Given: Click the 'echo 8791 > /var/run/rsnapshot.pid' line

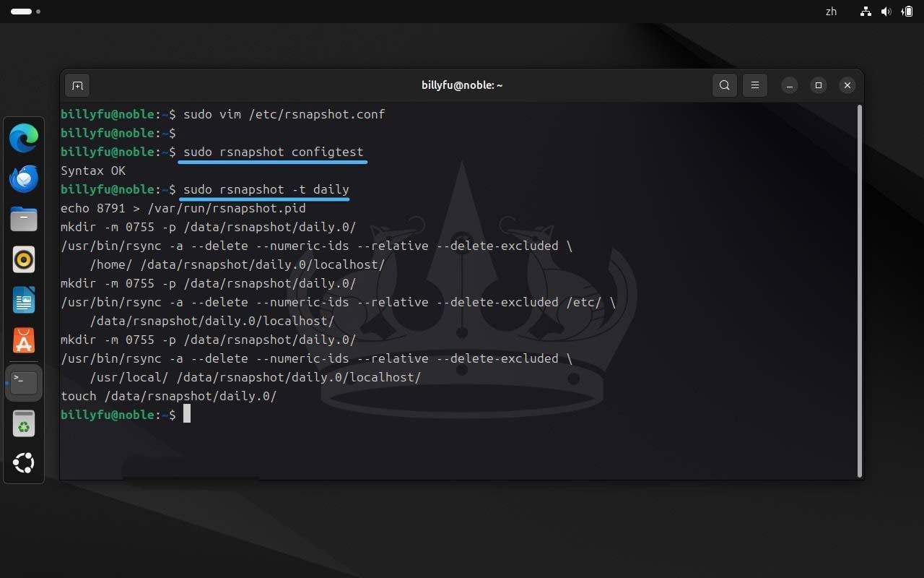Looking at the screenshot, I should (183, 208).
